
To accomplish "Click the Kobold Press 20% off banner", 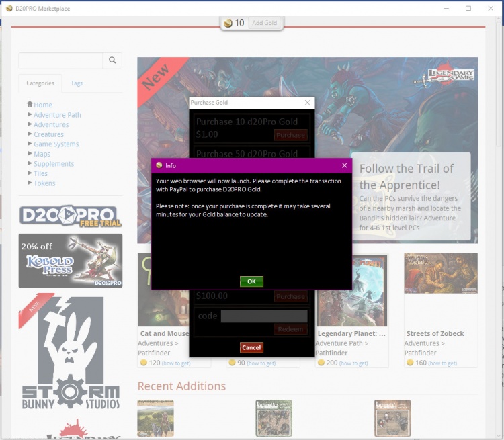I will pyautogui.click(x=71, y=261).
